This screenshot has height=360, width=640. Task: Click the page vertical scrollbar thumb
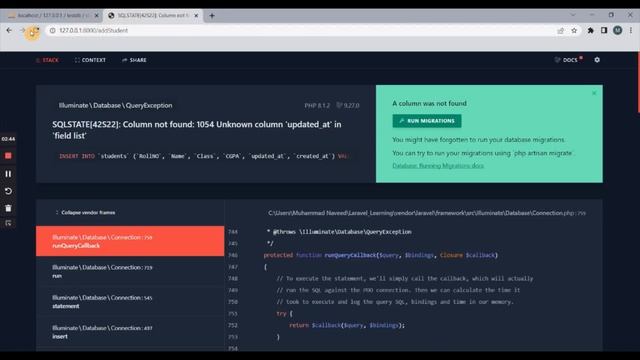[638, 82]
